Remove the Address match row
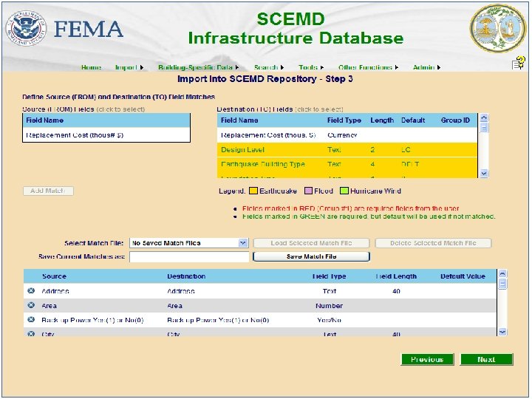Screen dimensions: 532x399 click(x=31, y=291)
